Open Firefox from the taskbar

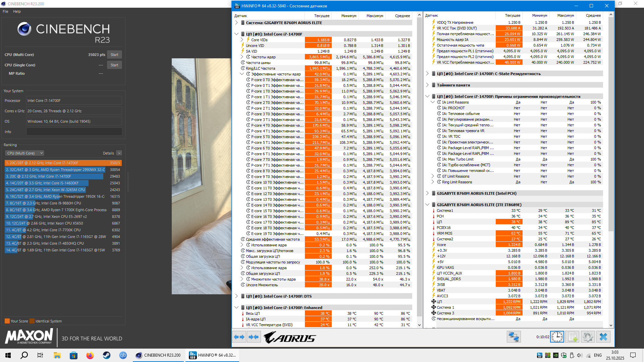(x=90, y=355)
